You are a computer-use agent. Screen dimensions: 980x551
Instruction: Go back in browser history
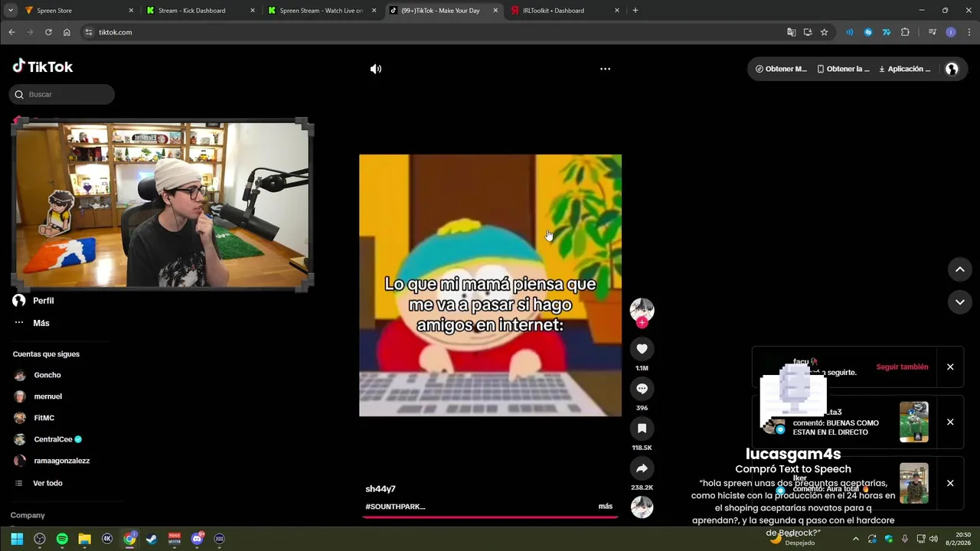11,32
